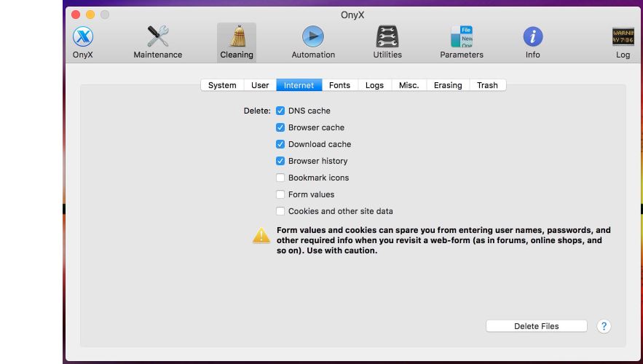Viewport: 643px width, 364px height.
Task: Enable the Form values checkbox
Action: (280, 194)
